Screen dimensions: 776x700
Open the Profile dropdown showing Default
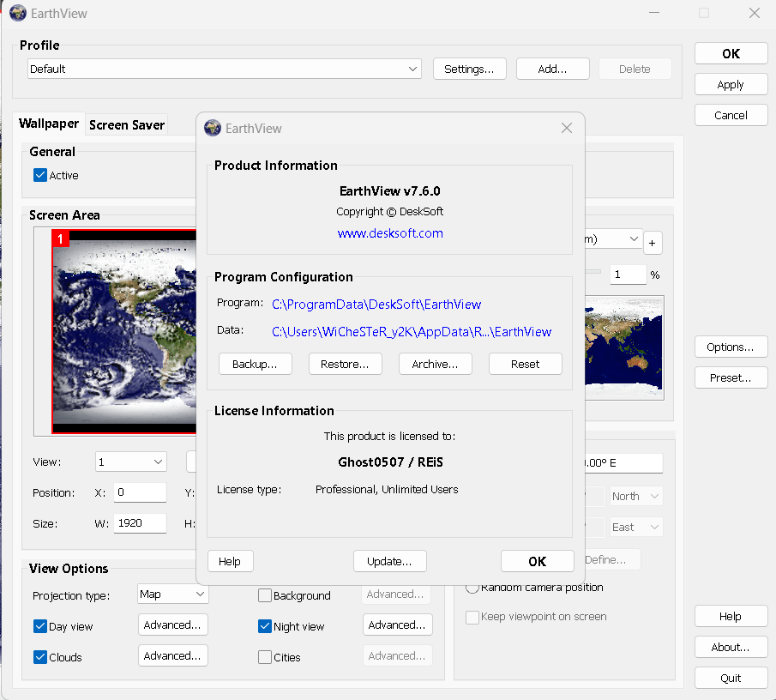pos(224,69)
